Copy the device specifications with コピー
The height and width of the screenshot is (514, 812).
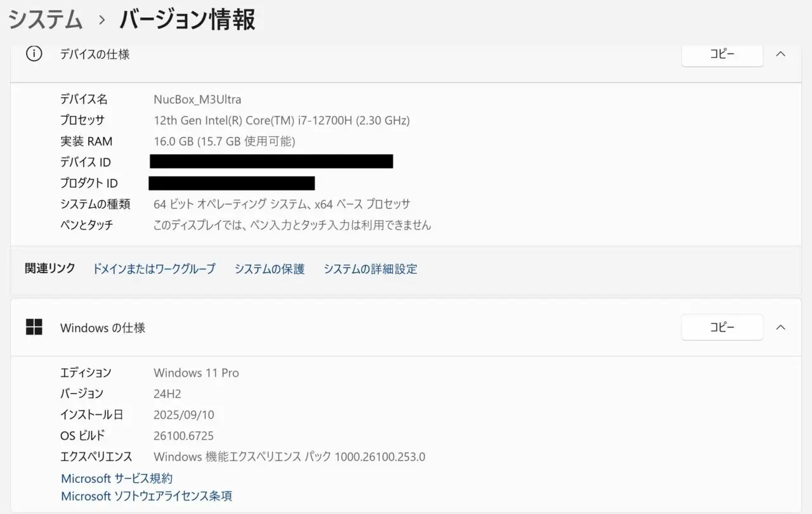point(722,54)
